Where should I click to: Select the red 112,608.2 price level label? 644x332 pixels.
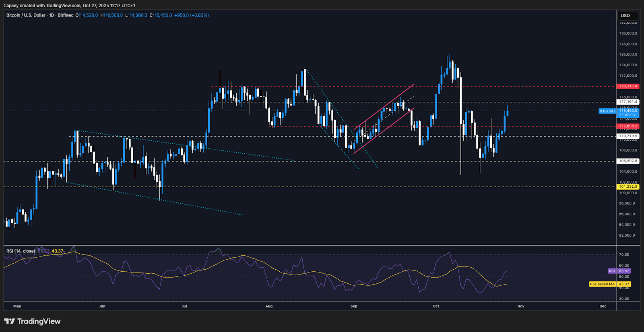[628, 126]
